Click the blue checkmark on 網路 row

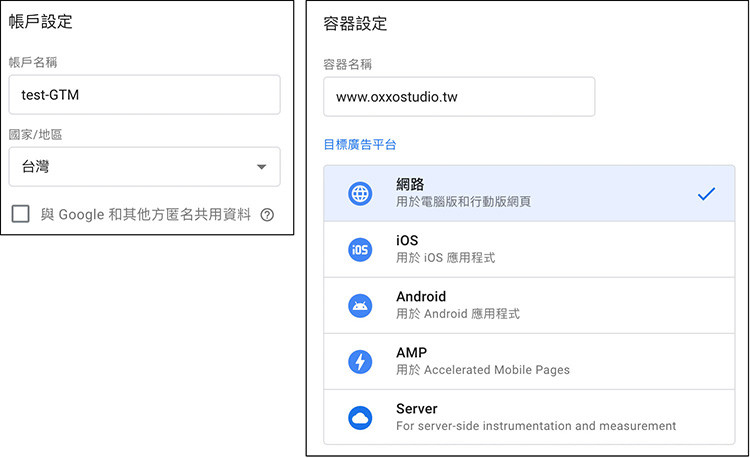click(x=706, y=194)
